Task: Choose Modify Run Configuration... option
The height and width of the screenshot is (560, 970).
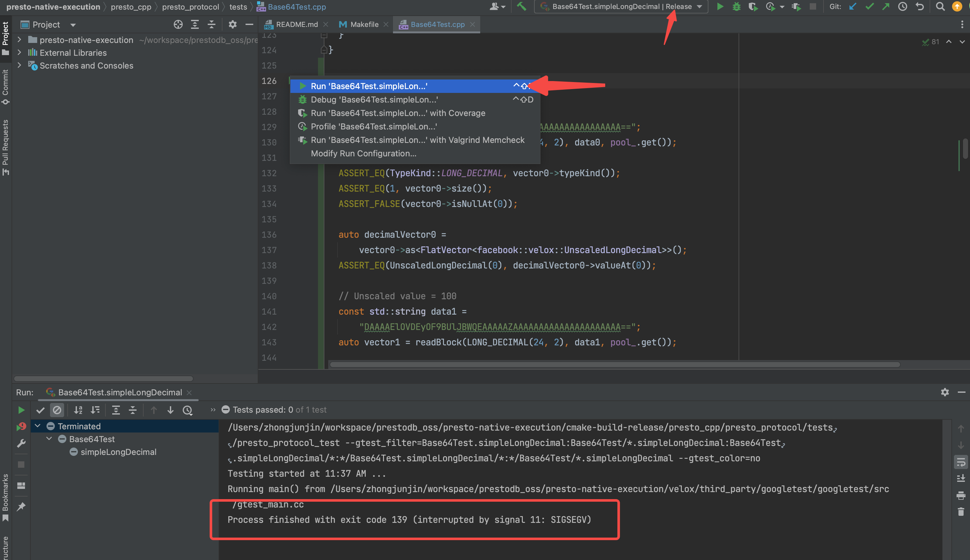Action: (x=363, y=153)
